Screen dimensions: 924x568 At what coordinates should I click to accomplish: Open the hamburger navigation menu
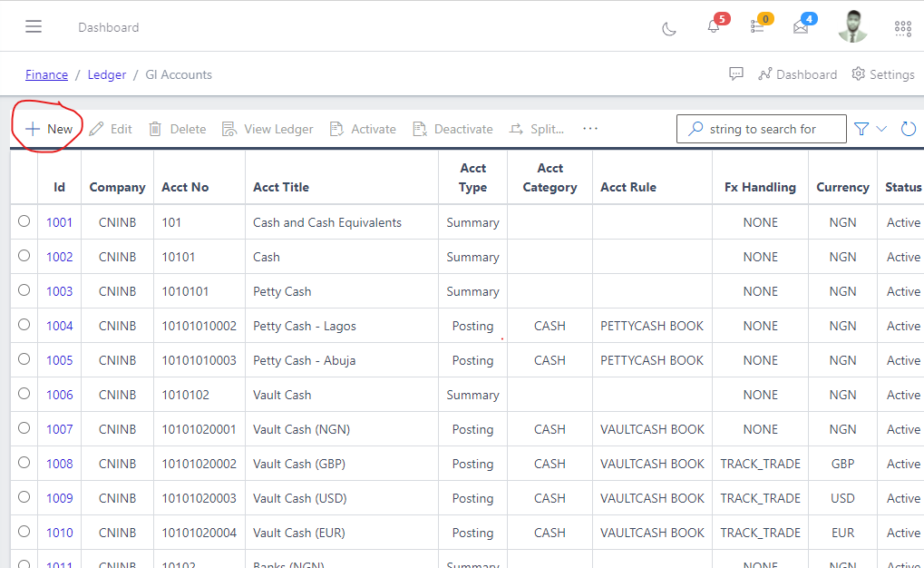click(34, 27)
